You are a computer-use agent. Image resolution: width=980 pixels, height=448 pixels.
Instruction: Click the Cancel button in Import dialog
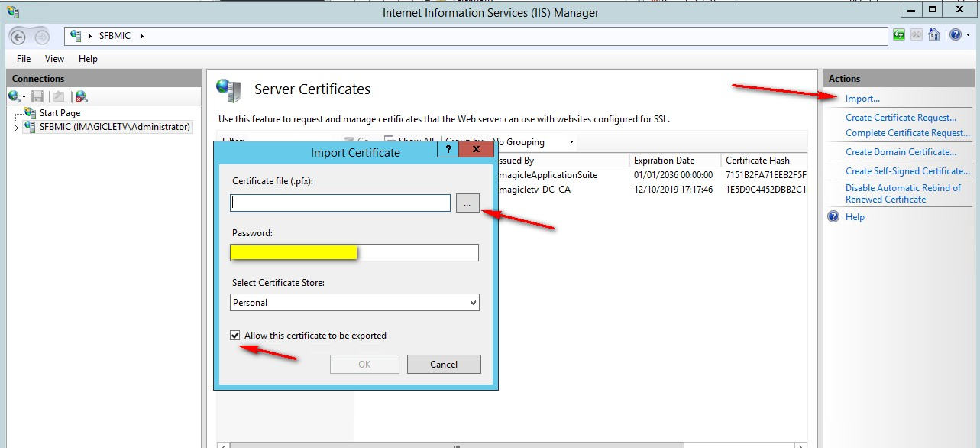click(443, 365)
